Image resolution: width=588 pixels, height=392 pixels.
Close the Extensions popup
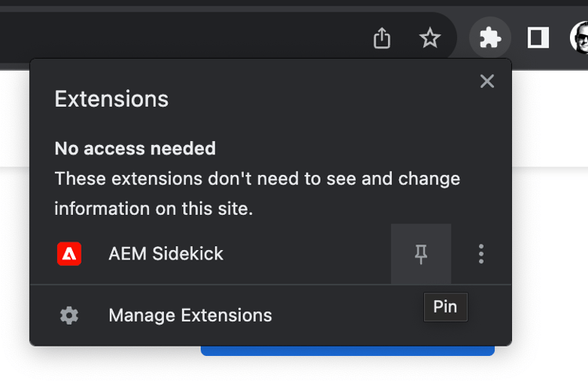[487, 81]
